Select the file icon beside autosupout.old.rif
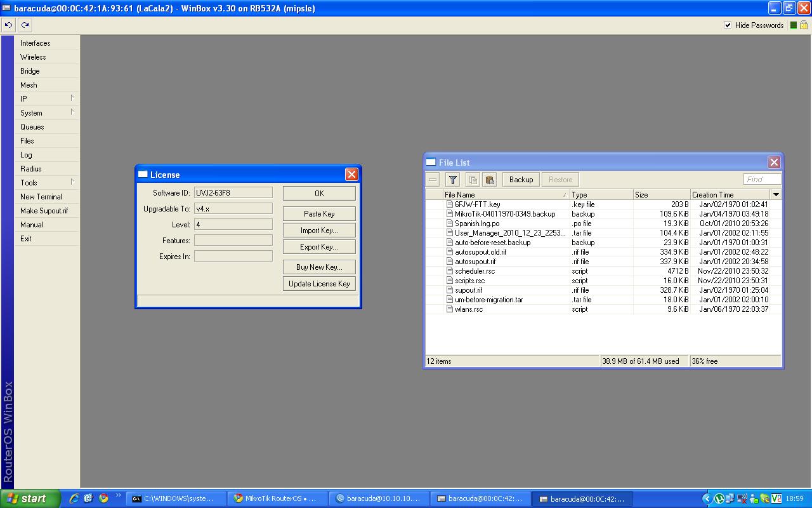 [450, 252]
